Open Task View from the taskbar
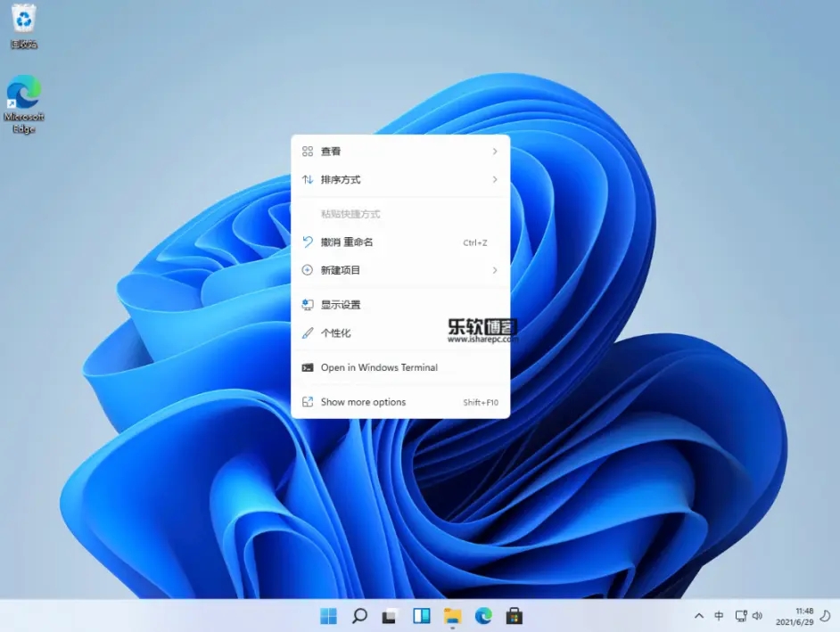The width and height of the screenshot is (840, 632). coord(390,616)
